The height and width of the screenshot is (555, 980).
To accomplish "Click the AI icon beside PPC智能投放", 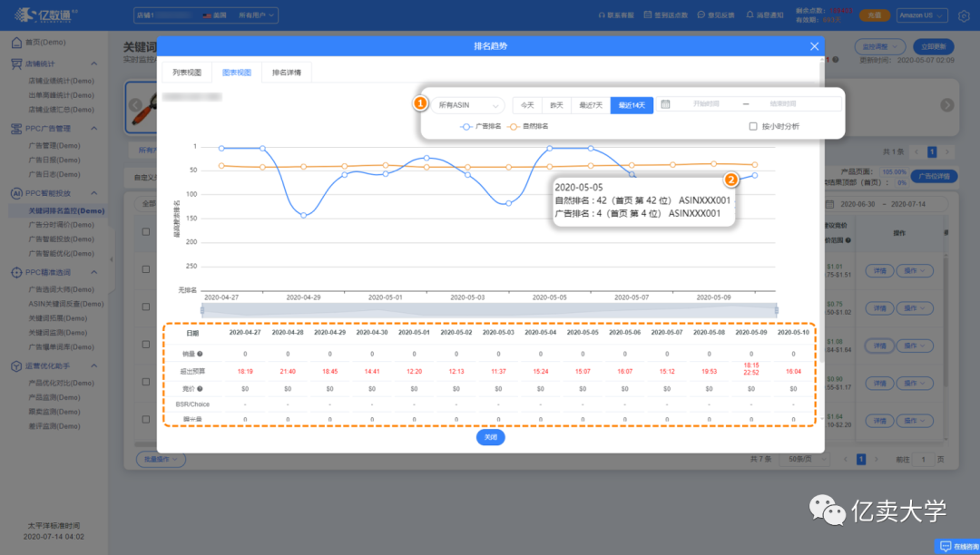I will coord(17,193).
